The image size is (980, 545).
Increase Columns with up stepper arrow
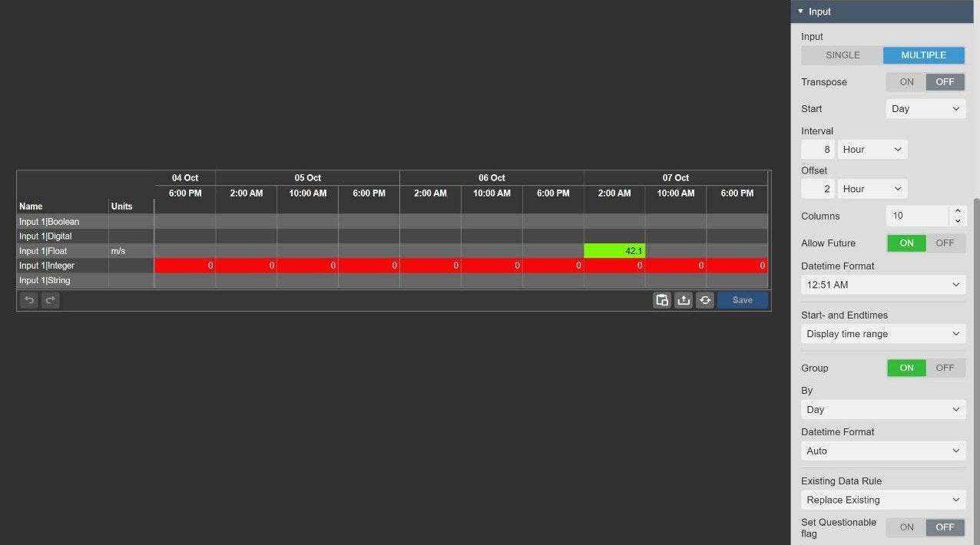click(x=957, y=211)
